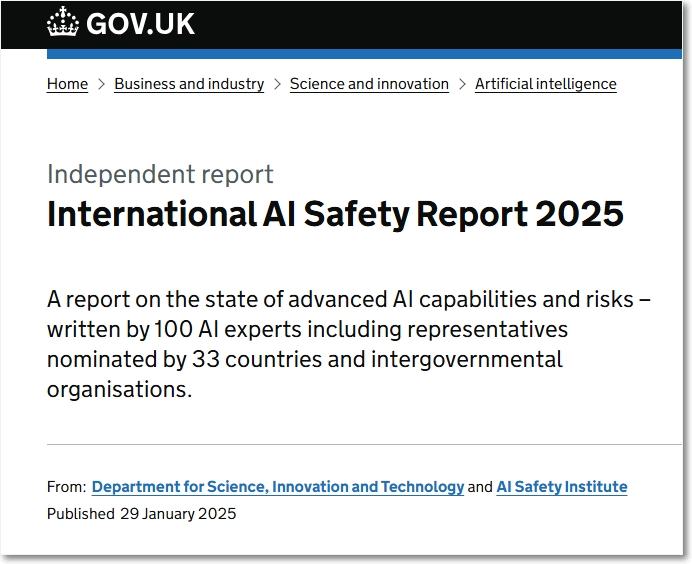Click the Published 29 January 2025 text

(x=141, y=514)
